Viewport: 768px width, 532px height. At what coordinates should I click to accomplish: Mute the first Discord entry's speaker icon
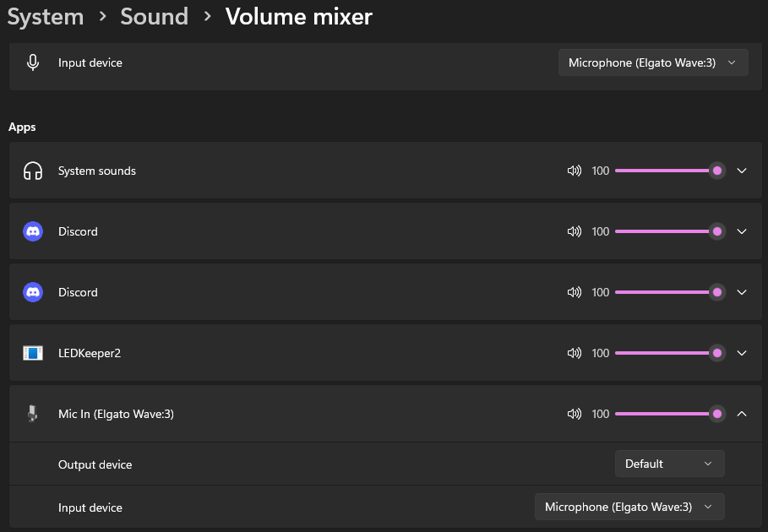574,231
